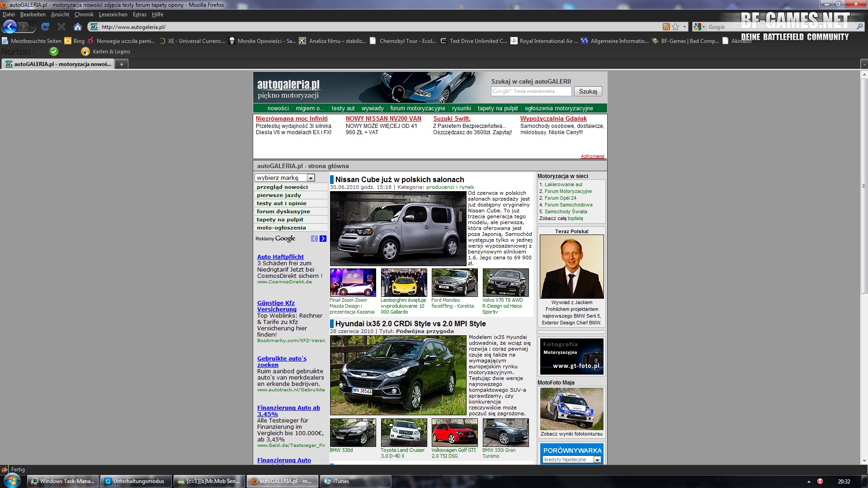Open the XE - Universal Currency bookmark
The height and width of the screenshot is (488, 868).
(192, 41)
